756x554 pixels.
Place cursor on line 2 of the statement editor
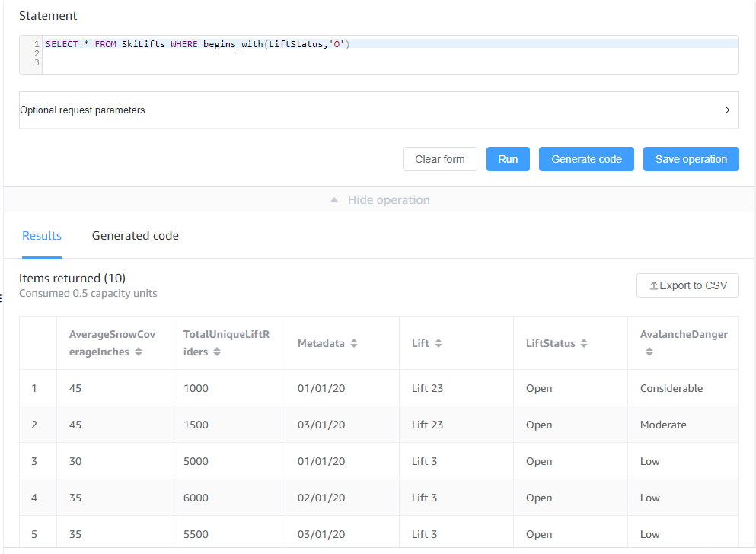[x=152, y=53]
